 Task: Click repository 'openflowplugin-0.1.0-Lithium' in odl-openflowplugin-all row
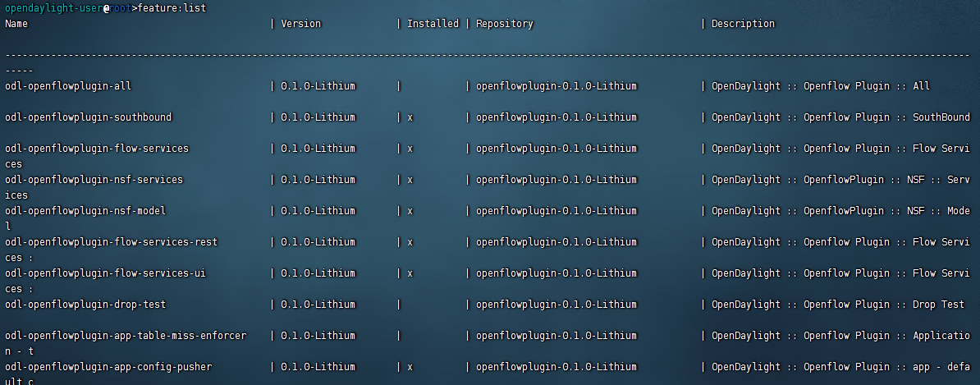[556, 86]
